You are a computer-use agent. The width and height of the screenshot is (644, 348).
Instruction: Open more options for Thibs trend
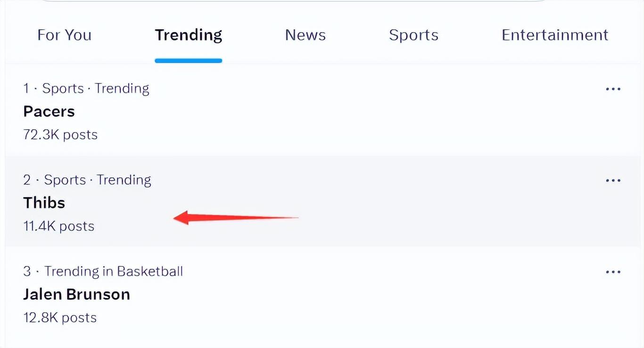coord(613,181)
